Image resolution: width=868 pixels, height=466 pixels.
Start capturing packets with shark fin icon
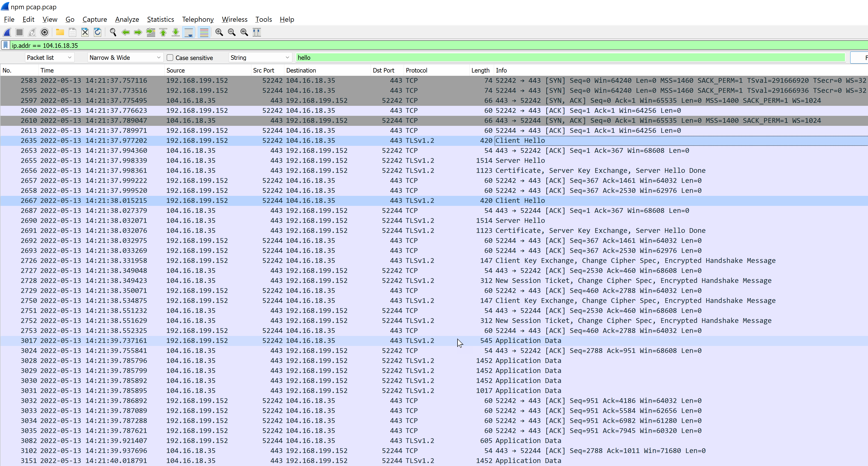7,32
